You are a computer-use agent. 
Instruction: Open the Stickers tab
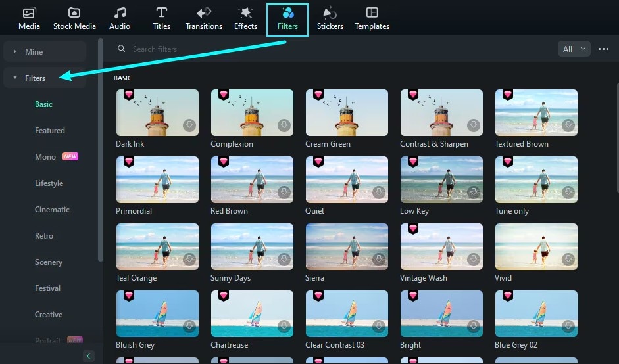[x=330, y=18]
